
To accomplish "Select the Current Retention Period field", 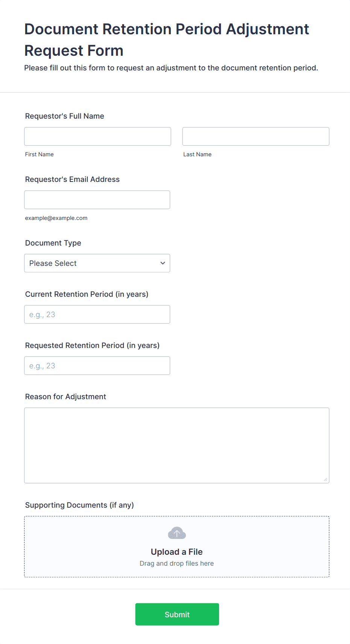I will pos(97,314).
